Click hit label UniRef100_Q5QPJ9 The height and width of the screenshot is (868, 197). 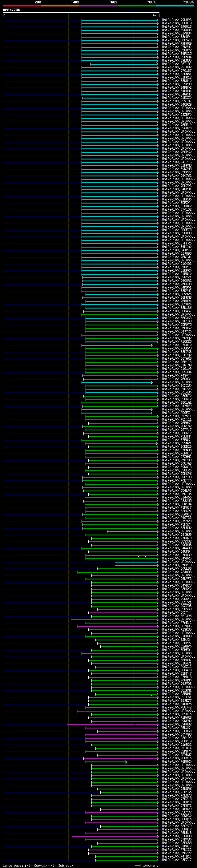[177, 565]
